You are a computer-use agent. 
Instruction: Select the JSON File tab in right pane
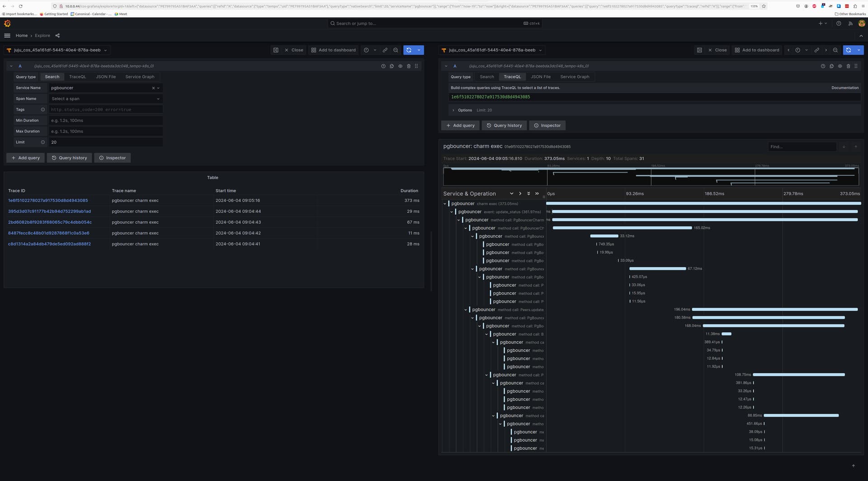pyautogui.click(x=540, y=77)
